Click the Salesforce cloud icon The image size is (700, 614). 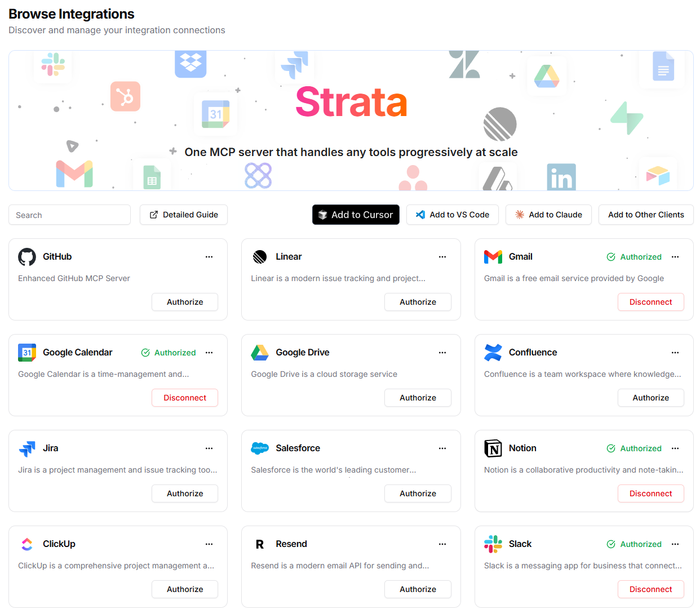point(260,448)
